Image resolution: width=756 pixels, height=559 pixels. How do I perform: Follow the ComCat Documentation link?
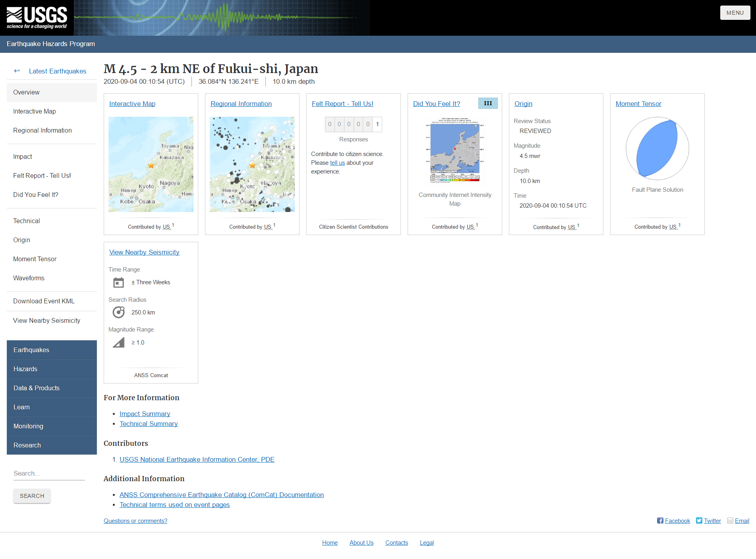tap(221, 495)
